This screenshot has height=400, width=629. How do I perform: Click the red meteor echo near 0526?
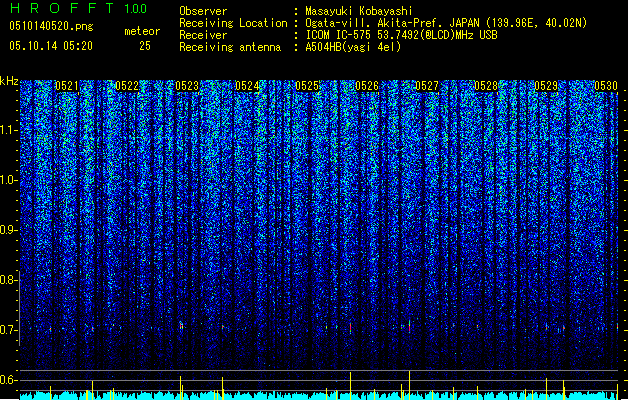click(x=351, y=327)
